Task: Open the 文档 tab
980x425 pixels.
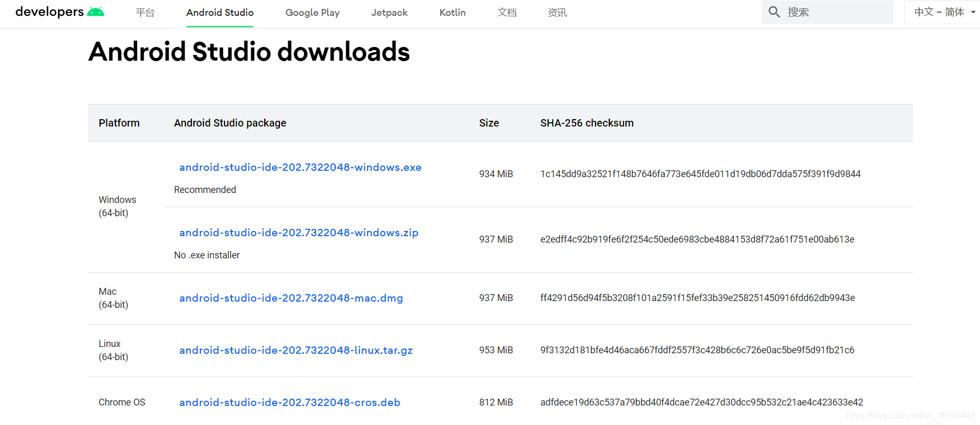Action: pyautogui.click(x=507, y=12)
